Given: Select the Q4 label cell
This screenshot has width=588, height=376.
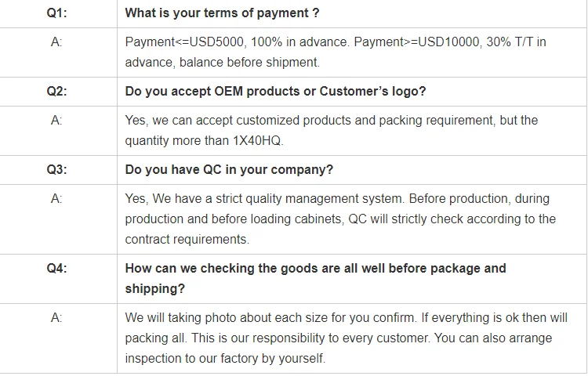Looking at the screenshot, I should 56,269.
